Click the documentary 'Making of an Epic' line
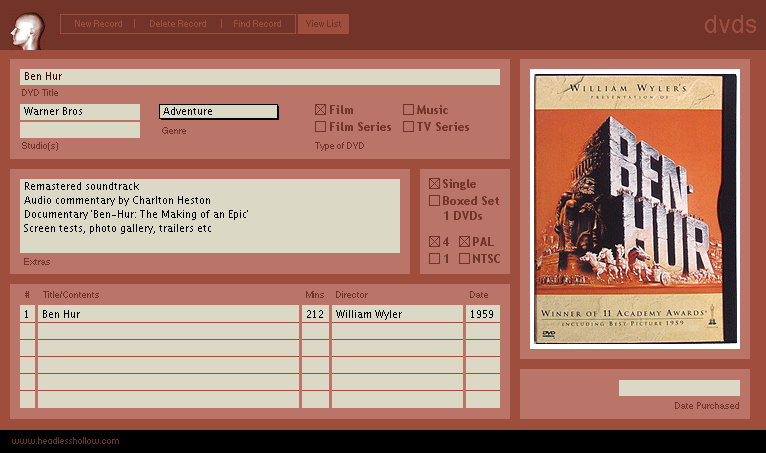 coord(136,215)
